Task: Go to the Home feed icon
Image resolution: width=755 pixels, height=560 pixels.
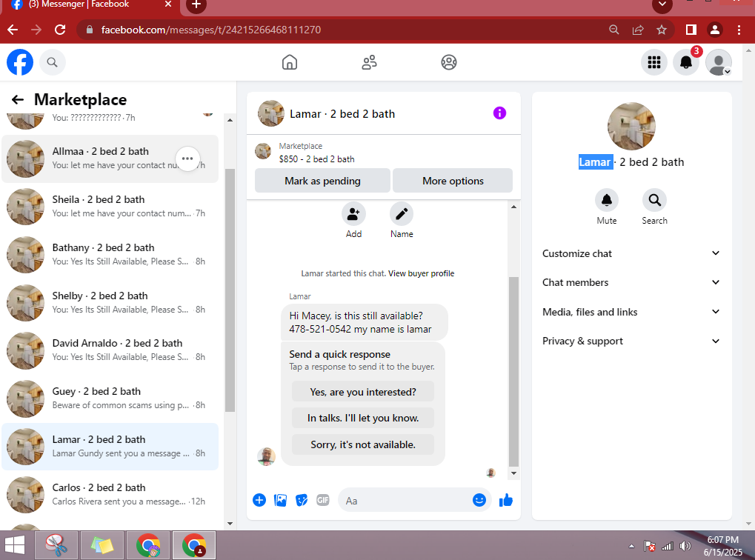Action: click(290, 62)
